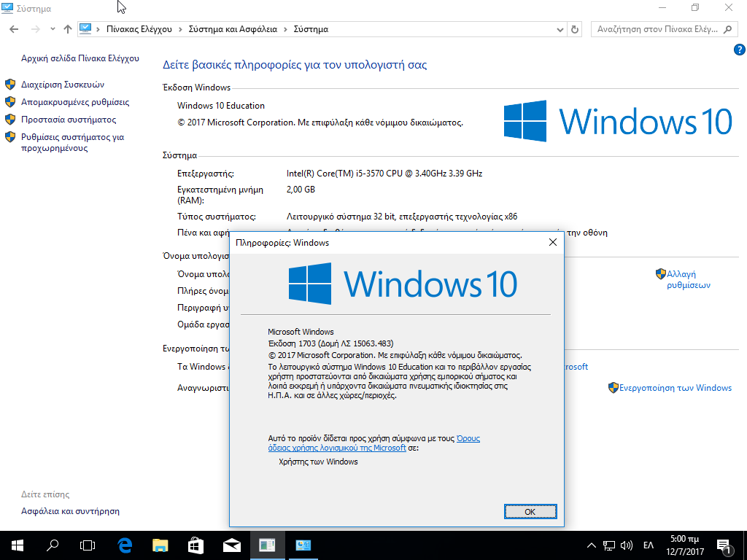Open File Explorer from taskbar
747x560 pixels.
point(160,545)
